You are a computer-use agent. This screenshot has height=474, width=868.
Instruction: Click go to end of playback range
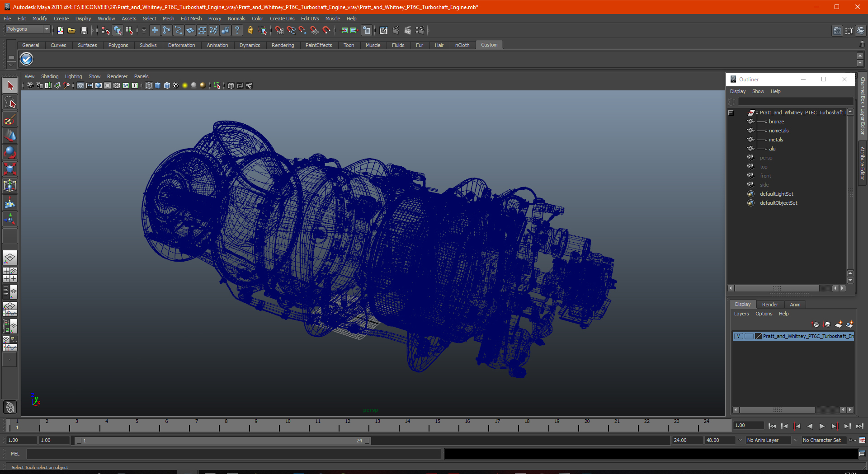[x=860, y=426]
